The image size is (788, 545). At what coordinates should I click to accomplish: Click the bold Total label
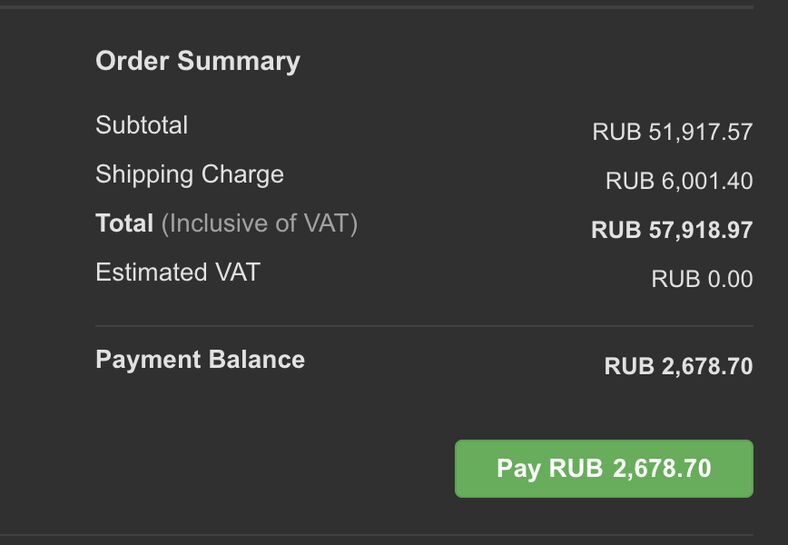[124, 223]
